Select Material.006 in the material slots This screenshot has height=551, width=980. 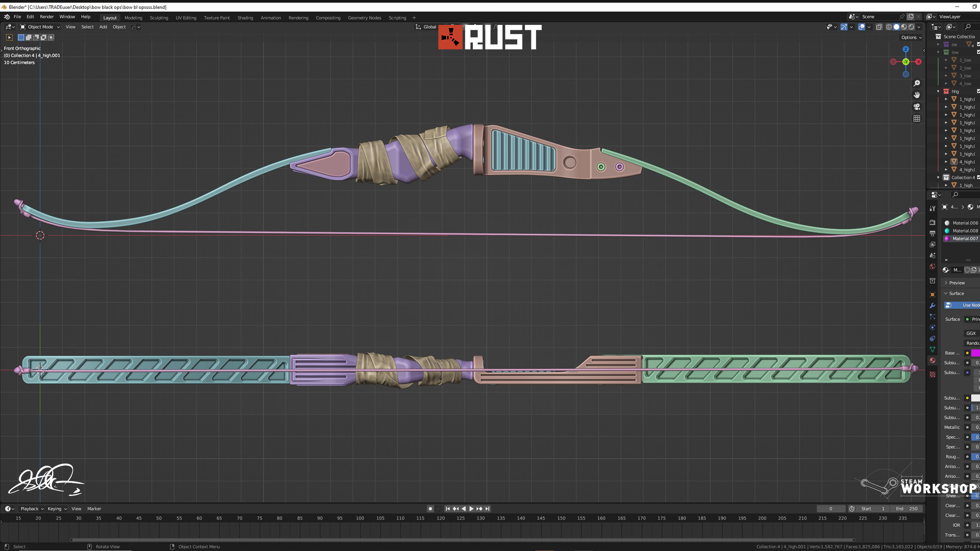click(x=962, y=223)
